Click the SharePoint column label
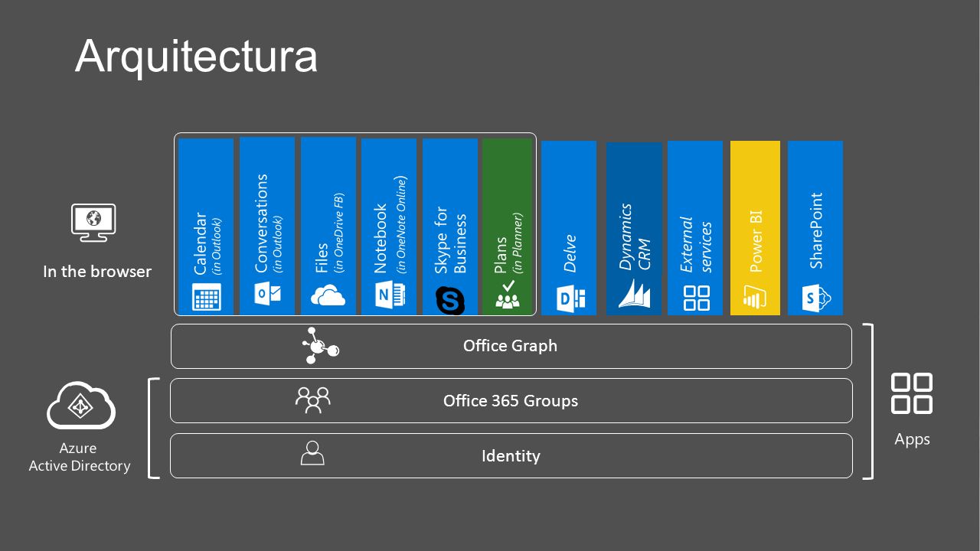This screenshot has width=980, height=551. coord(816,230)
